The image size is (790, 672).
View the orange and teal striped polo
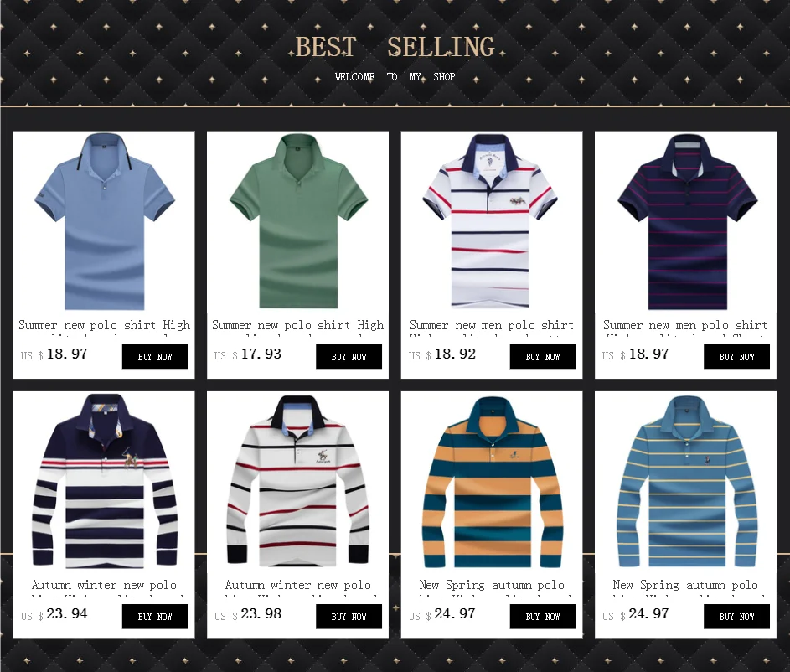tap(492, 482)
